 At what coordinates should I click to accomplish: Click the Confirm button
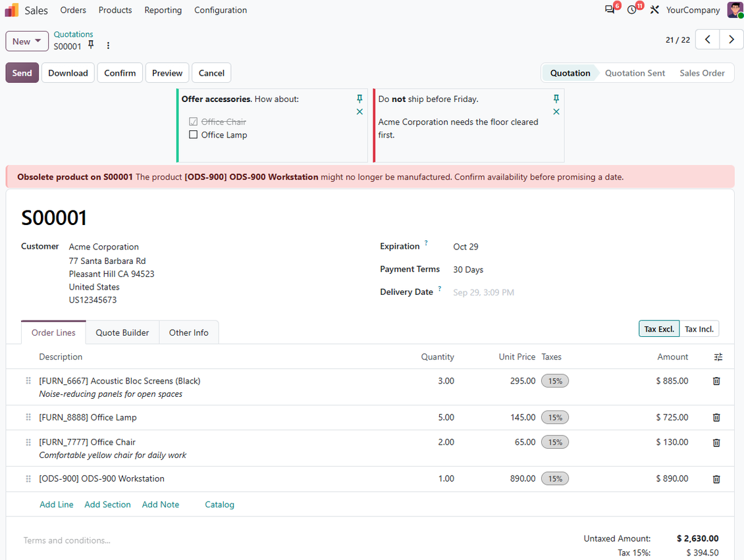120,73
